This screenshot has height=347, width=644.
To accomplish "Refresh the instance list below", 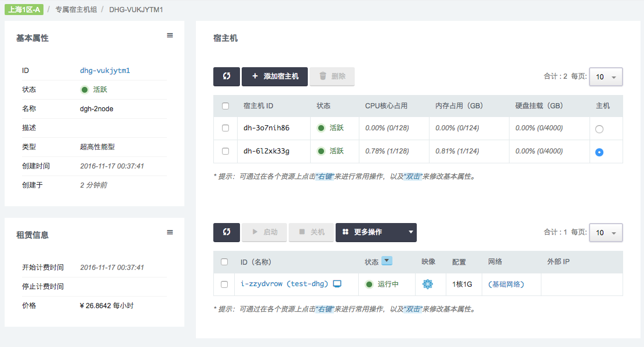I will point(226,232).
